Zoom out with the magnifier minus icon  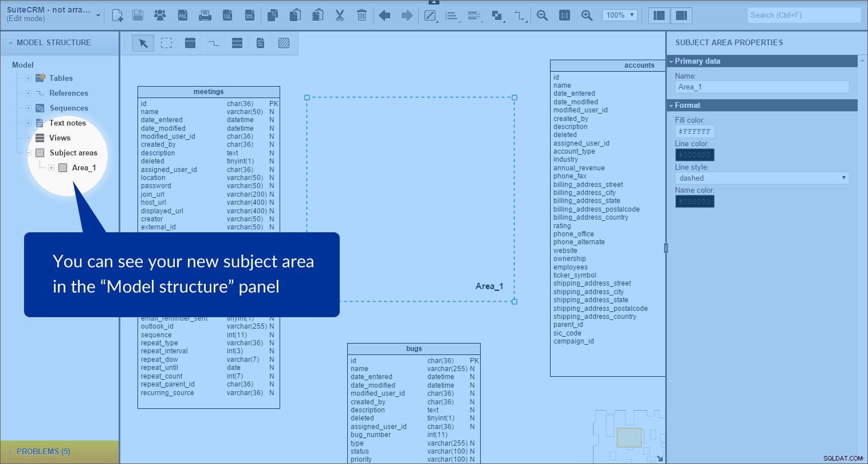pos(542,15)
